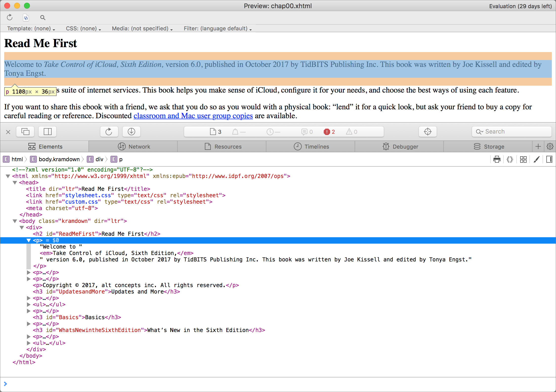Open the Media dropdown menu
This screenshot has height=392, width=556.
pyautogui.click(x=142, y=29)
